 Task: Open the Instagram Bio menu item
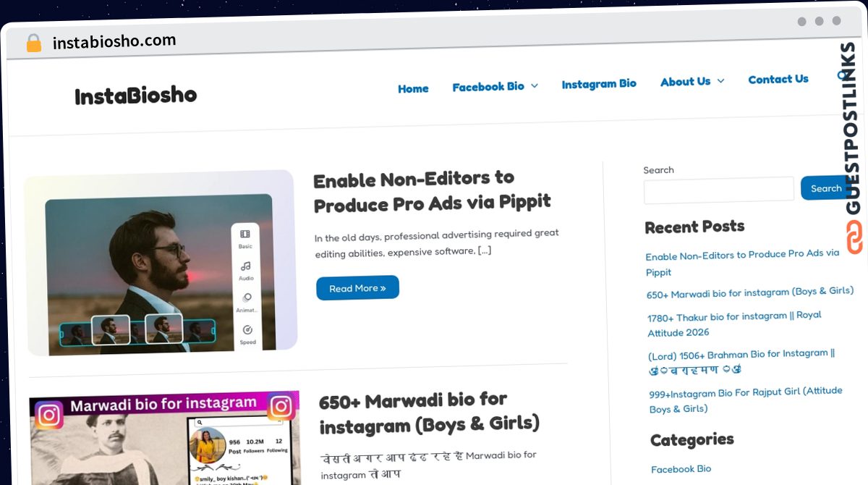point(599,84)
